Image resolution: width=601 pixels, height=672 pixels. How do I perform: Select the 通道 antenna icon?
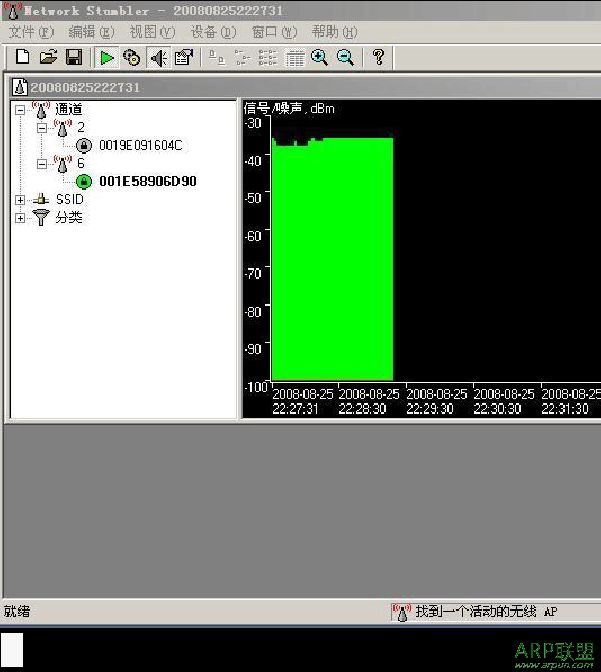tap(41, 110)
